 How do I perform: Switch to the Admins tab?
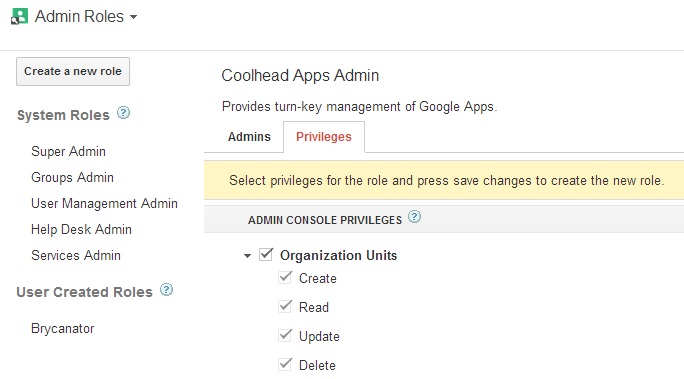[249, 137]
